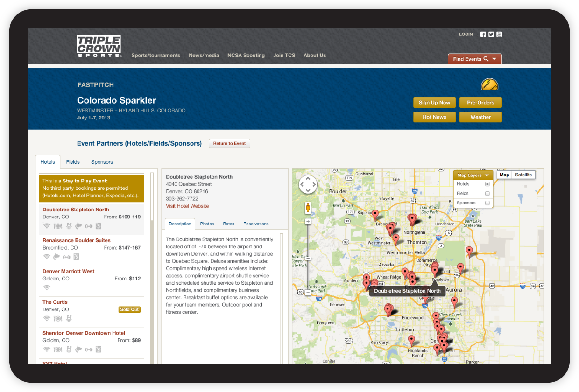Open the NCSA Scouting menu item
This screenshot has width=579, height=392.
pyautogui.click(x=246, y=55)
